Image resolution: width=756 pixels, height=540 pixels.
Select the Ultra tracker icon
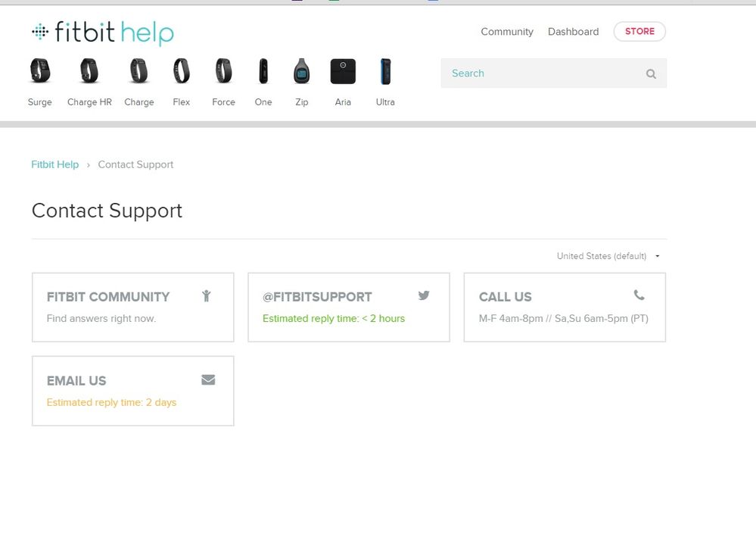(x=385, y=71)
